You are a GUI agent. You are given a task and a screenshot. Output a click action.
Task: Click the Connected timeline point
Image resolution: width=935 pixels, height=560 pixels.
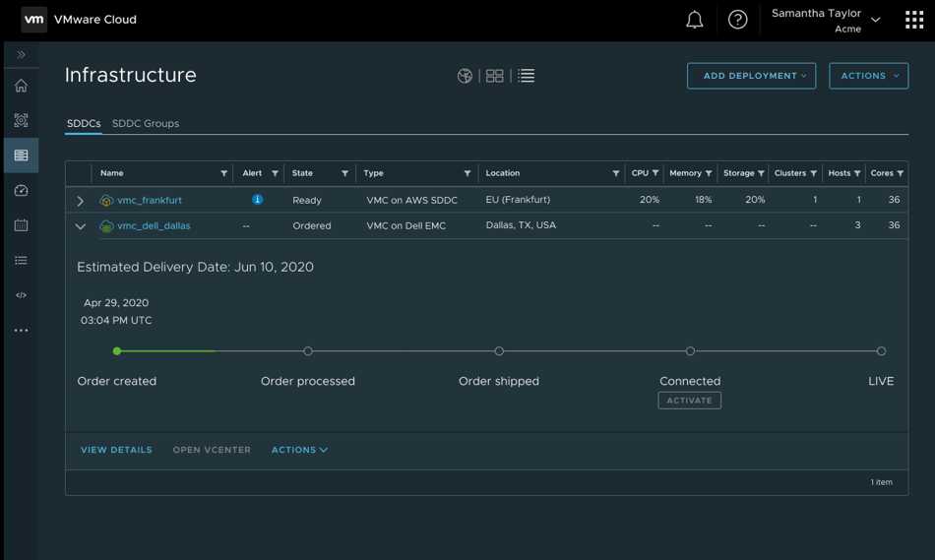tap(690, 351)
